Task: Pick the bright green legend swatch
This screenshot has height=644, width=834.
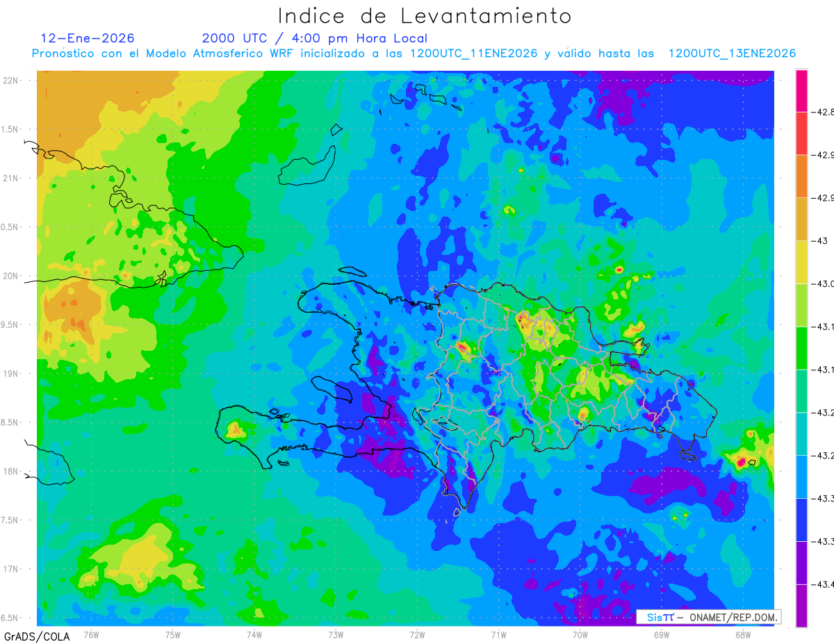Action: tap(801, 348)
